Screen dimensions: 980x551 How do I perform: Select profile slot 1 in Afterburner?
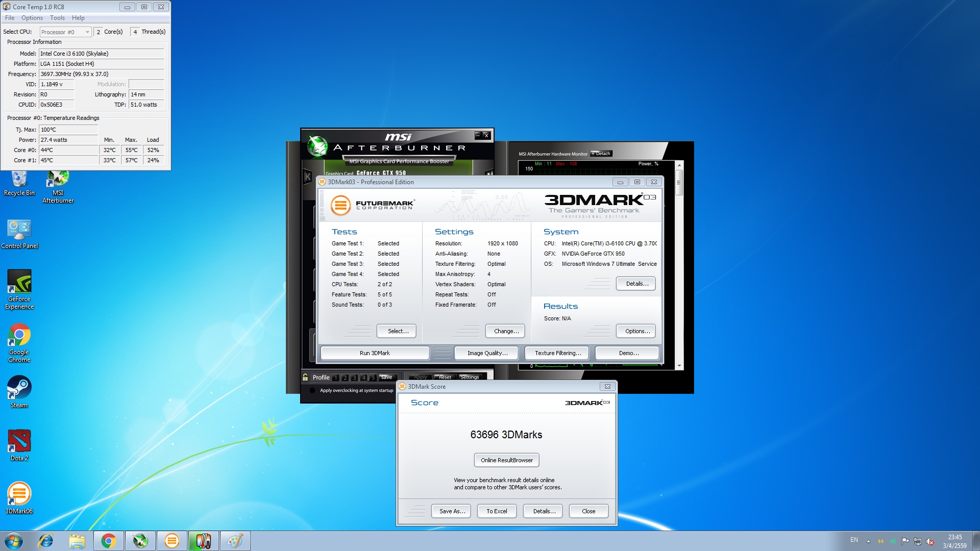pos(336,378)
